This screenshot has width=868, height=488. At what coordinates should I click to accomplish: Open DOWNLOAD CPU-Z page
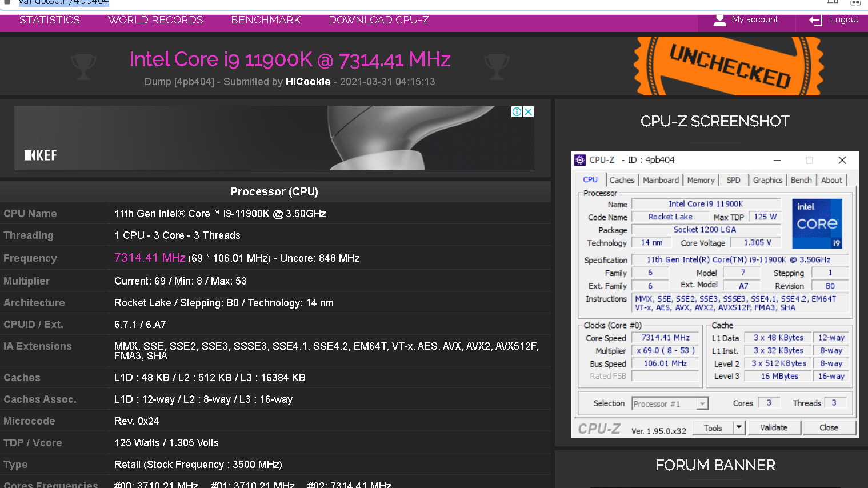tap(379, 20)
